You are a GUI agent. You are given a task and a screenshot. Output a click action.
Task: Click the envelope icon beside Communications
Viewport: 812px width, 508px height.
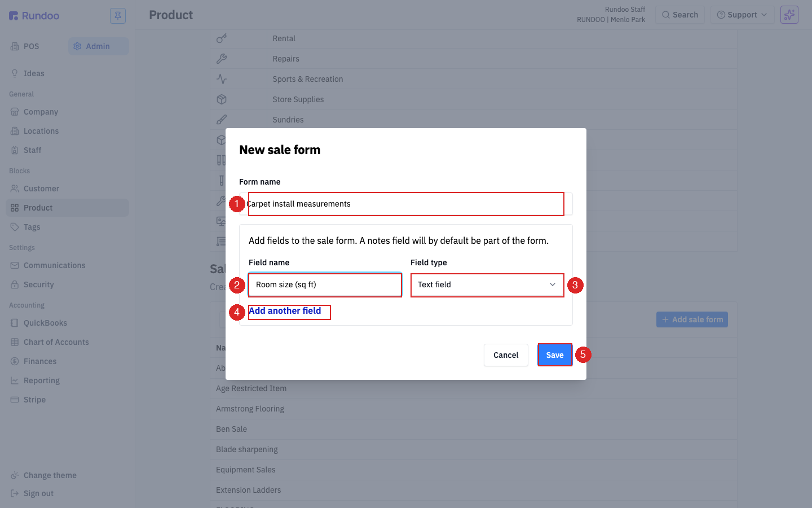click(x=15, y=265)
